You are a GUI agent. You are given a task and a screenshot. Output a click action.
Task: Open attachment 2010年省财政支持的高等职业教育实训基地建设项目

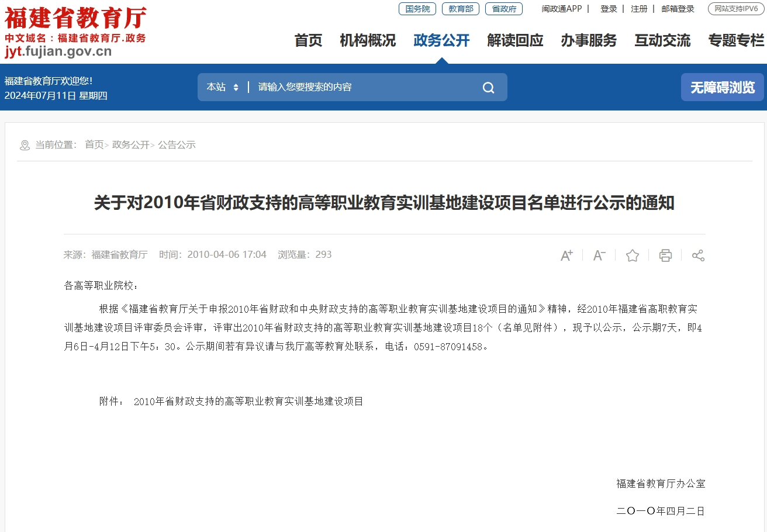pyautogui.click(x=248, y=402)
